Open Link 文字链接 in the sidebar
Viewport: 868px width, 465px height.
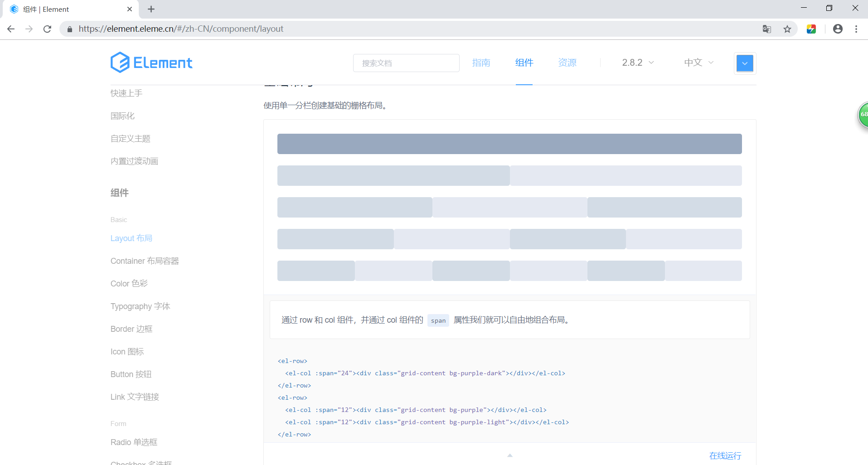[x=135, y=397]
